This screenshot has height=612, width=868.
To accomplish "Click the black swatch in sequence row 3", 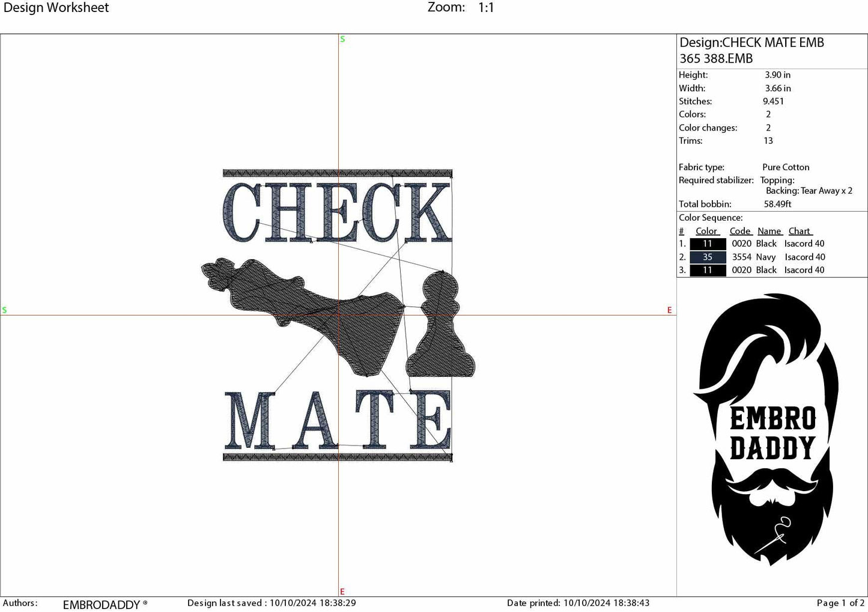I will click(707, 270).
